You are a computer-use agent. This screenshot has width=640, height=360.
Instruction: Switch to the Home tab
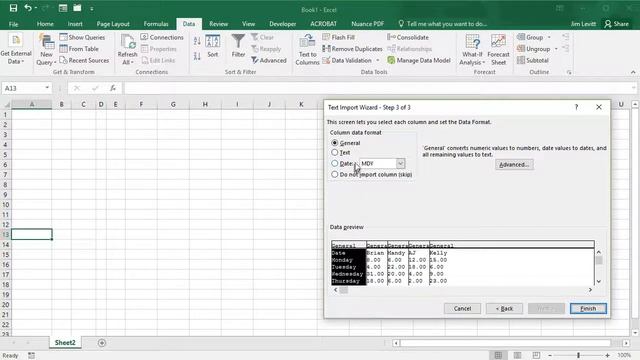click(45, 24)
